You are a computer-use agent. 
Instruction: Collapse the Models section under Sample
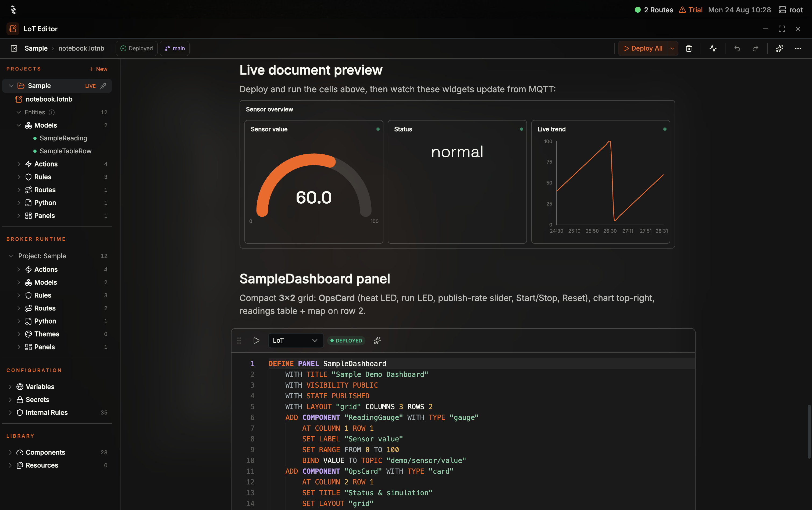[19, 125]
